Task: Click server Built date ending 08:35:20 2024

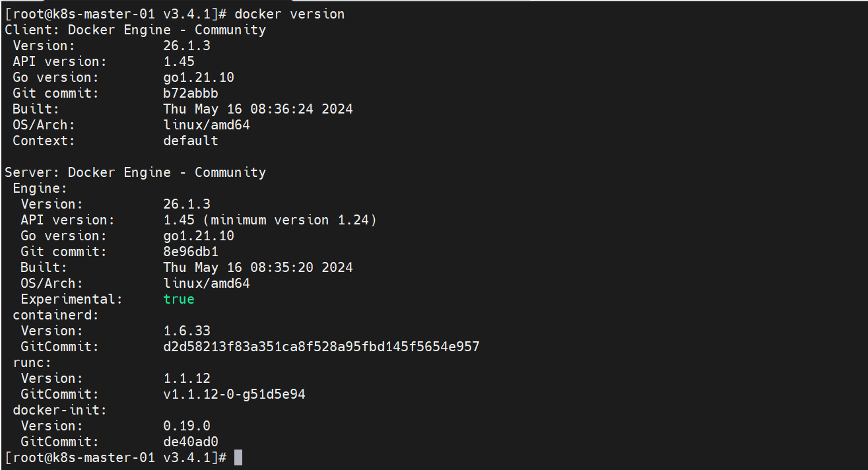Action: [258, 267]
